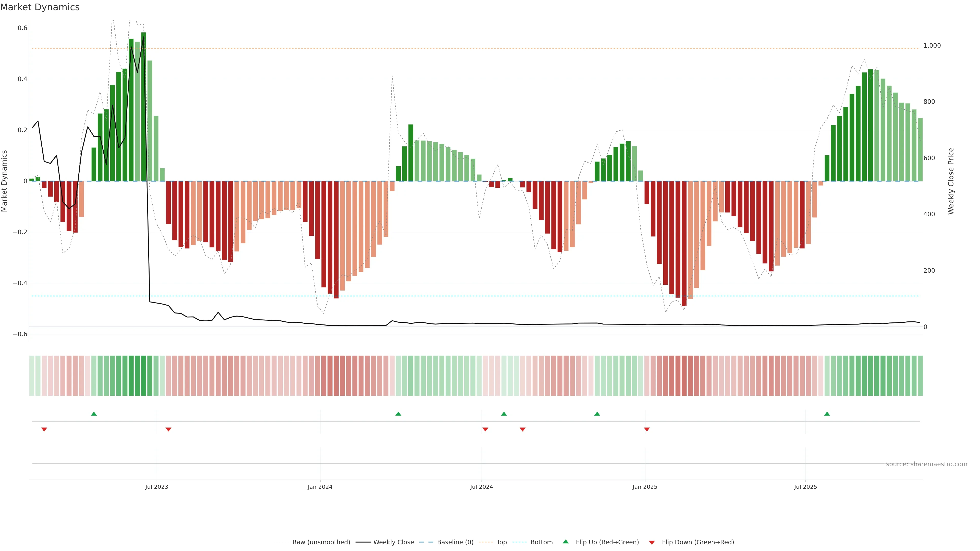
Task: Click the Jan 2024 x-axis label
Action: tap(320, 487)
